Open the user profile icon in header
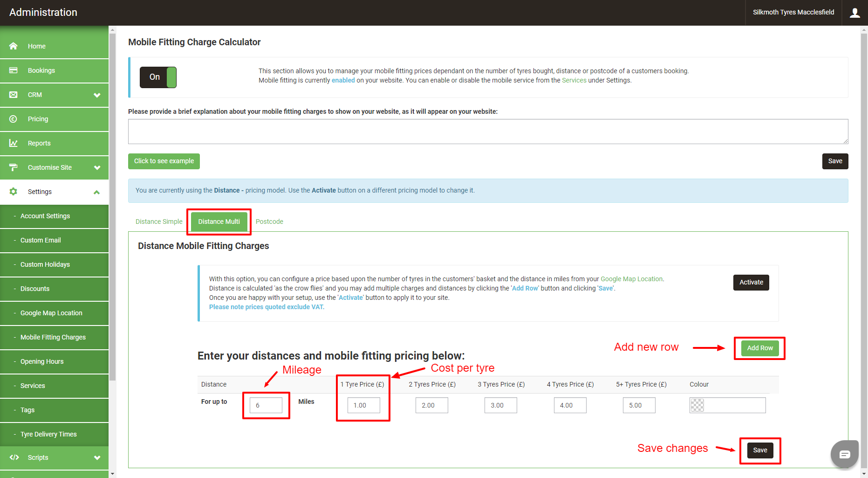Screen dimensions: 868x478 [x=854, y=13]
